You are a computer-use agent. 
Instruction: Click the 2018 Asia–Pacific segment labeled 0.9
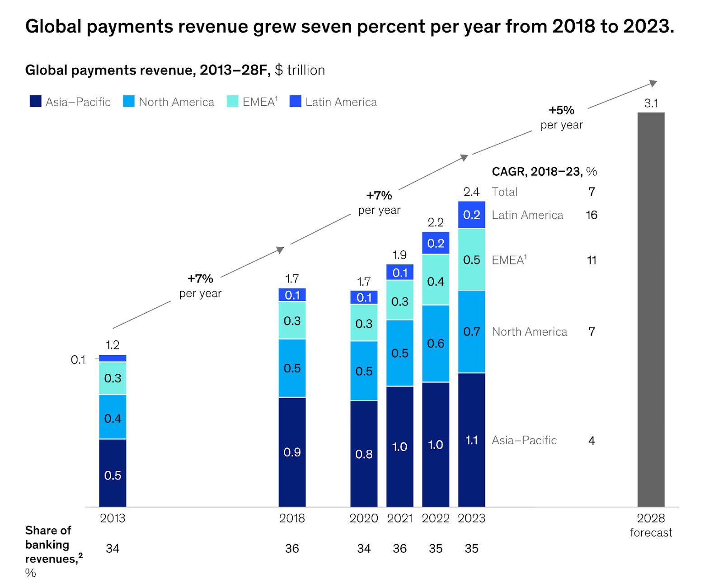pyautogui.click(x=292, y=452)
